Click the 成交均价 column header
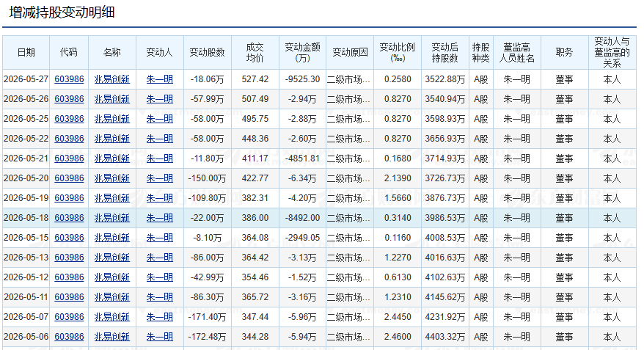Image resolution: width=644 pixels, height=350 pixels. (x=255, y=53)
